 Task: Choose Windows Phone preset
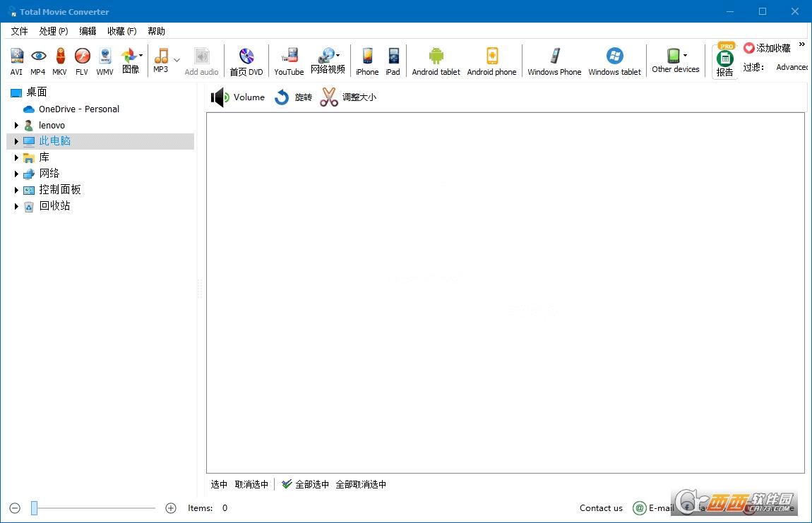coord(554,61)
